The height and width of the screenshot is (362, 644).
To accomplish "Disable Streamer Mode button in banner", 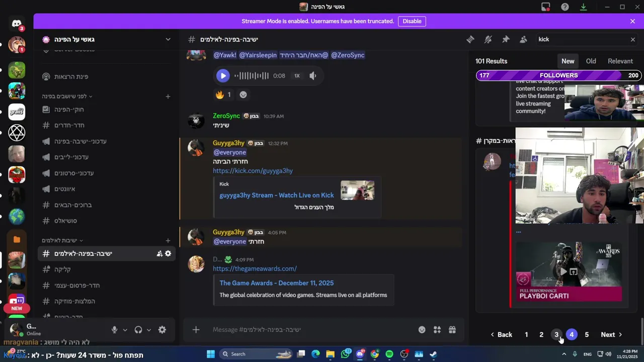I will pyautogui.click(x=412, y=21).
